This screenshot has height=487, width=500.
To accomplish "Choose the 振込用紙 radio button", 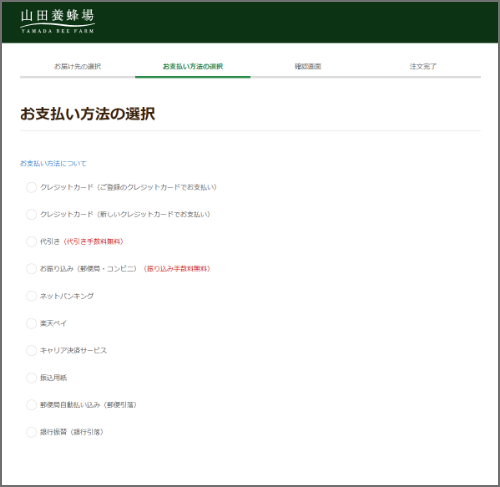I will pyautogui.click(x=31, y=378).
